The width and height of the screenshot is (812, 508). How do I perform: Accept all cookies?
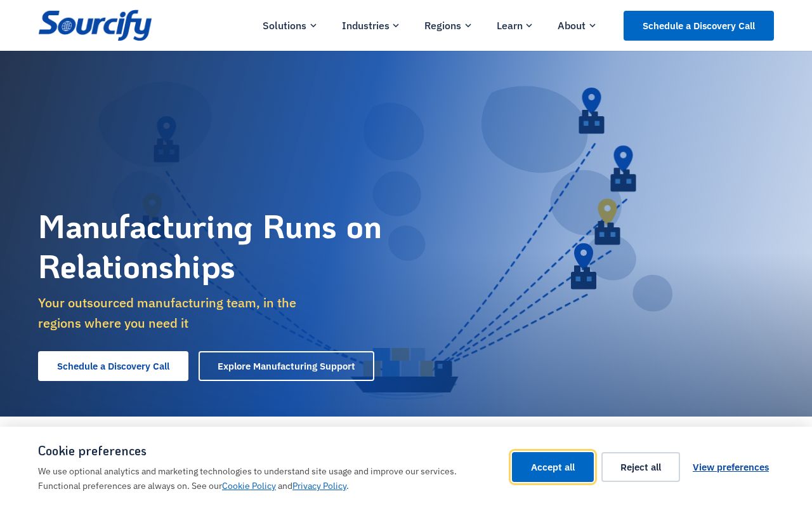(x=553, y=467)
